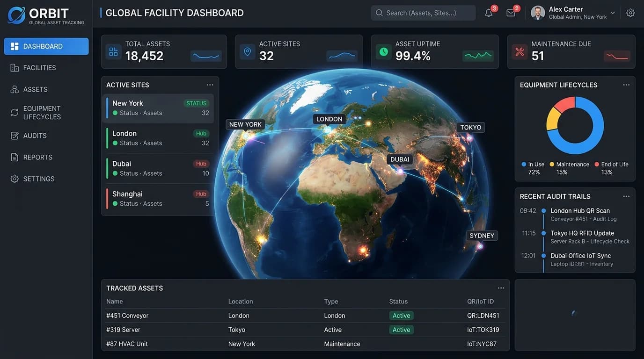Click the Maintenance Due red sparkline

click(x=617, y=56)
